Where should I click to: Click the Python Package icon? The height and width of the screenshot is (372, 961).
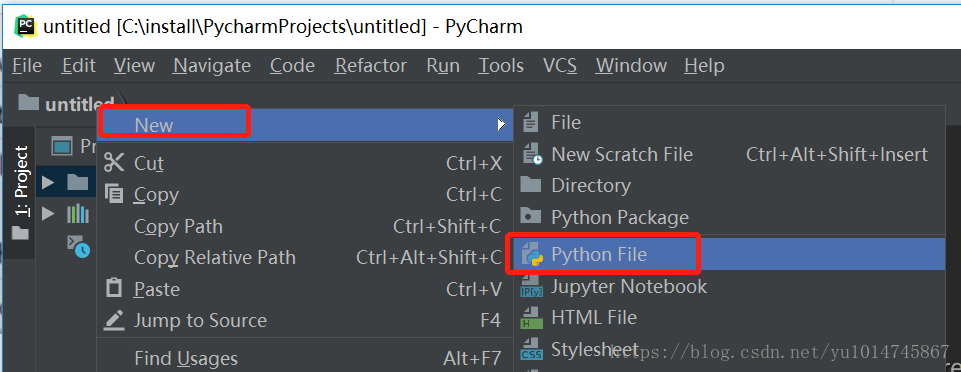tap(531, 216)
